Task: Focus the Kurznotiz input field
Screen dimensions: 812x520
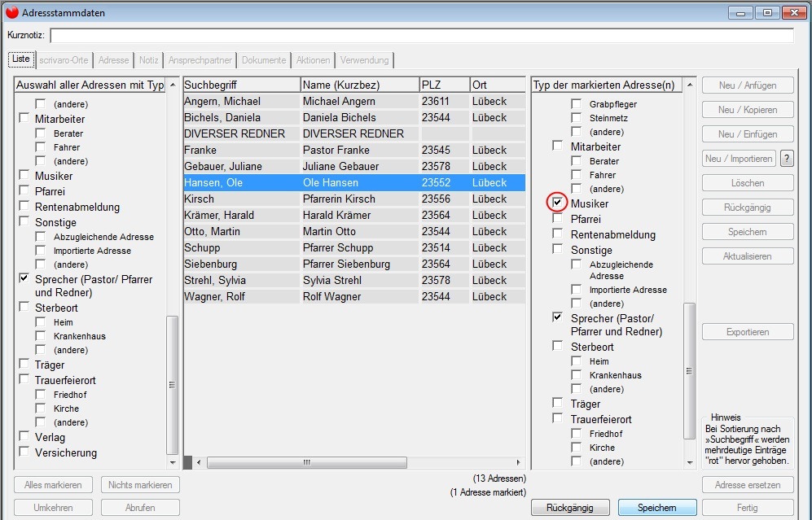Action: [422, 35]
